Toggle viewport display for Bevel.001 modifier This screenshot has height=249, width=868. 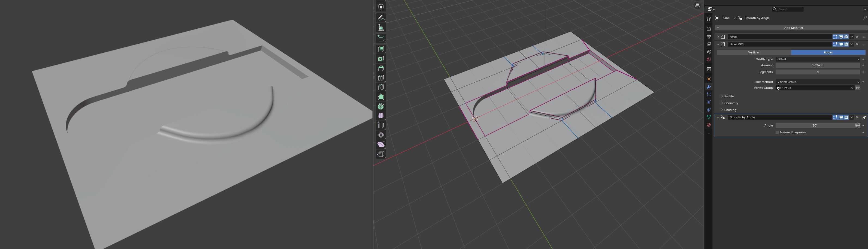(x=841, y=44)
